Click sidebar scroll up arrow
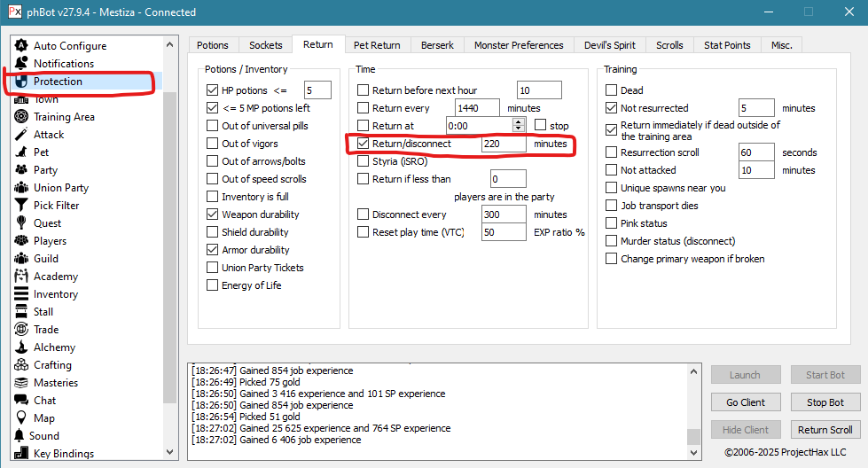This screenshot has width=868, height=468. click(169, 44)
